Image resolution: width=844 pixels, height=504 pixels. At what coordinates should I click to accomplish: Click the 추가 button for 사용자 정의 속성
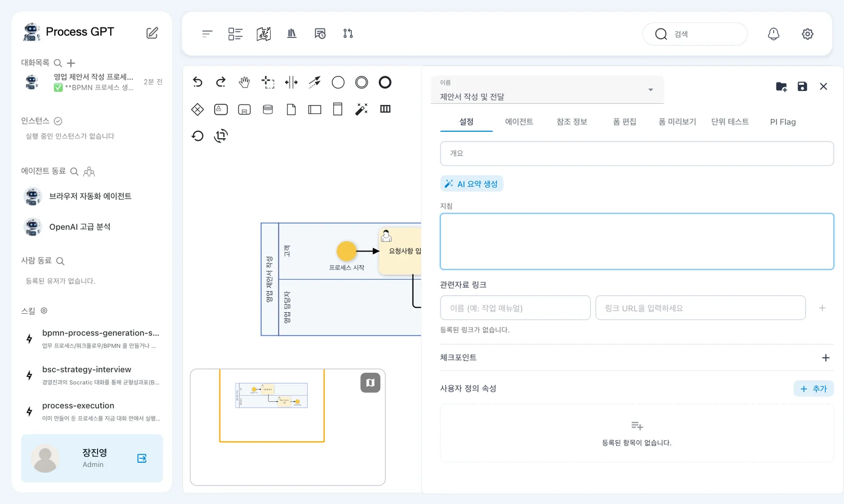[x=813, y=389]
